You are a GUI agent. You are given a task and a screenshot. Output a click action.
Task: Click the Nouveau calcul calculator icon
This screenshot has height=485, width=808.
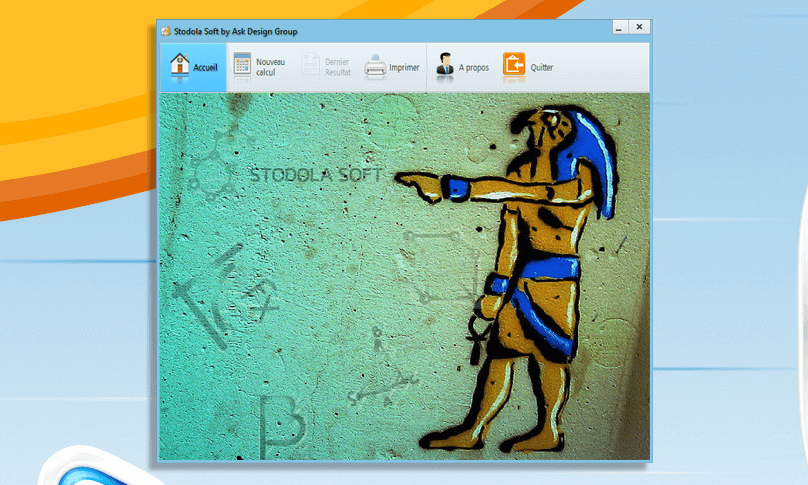click(242, 67)
